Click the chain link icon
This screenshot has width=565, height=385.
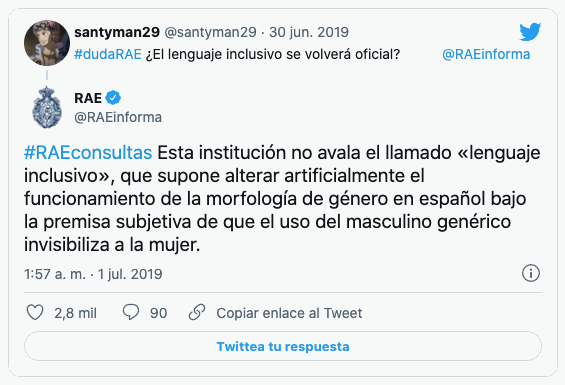click(x=197, y=312)
